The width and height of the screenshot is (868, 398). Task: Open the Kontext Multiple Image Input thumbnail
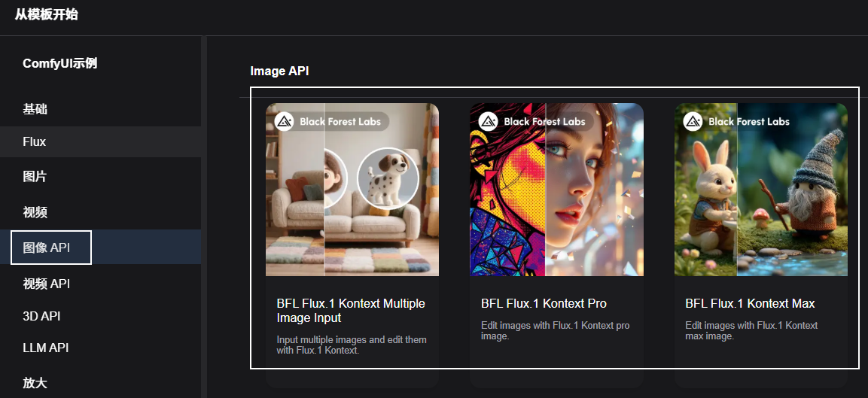click(352, 190)
